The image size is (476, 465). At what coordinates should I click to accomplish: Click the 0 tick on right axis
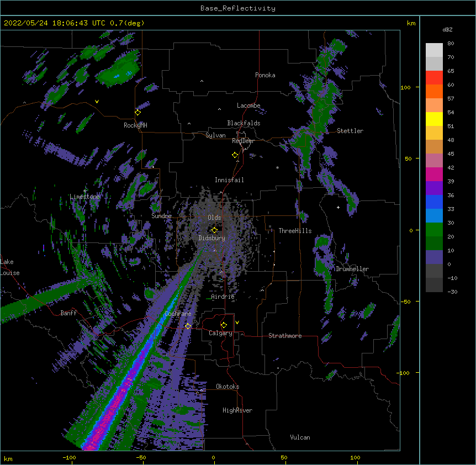pyautogui.click(x=411, y=230)
